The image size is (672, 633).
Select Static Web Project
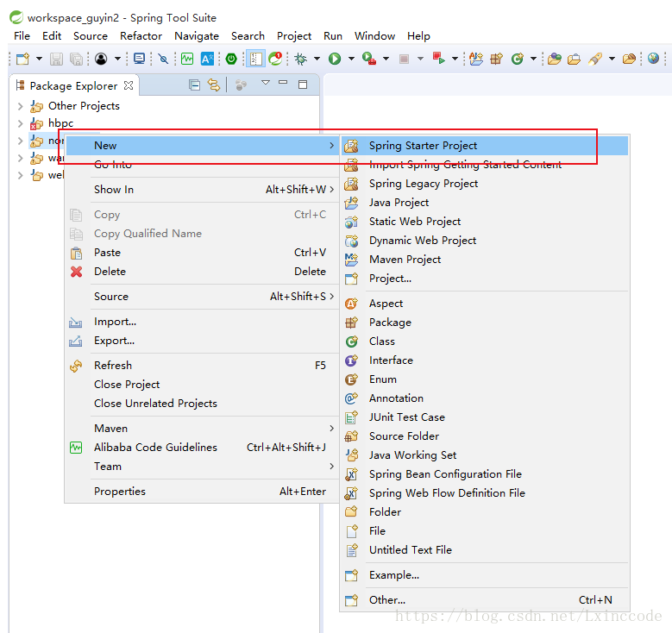click(x=485, y=221)
